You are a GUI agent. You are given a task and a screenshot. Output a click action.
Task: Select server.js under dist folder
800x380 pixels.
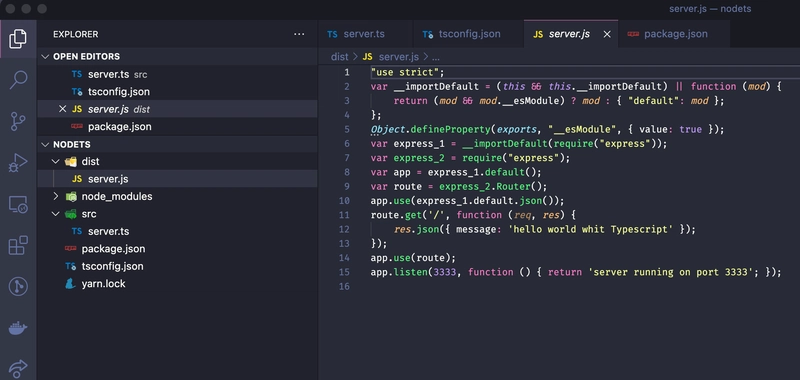point(178,179)
